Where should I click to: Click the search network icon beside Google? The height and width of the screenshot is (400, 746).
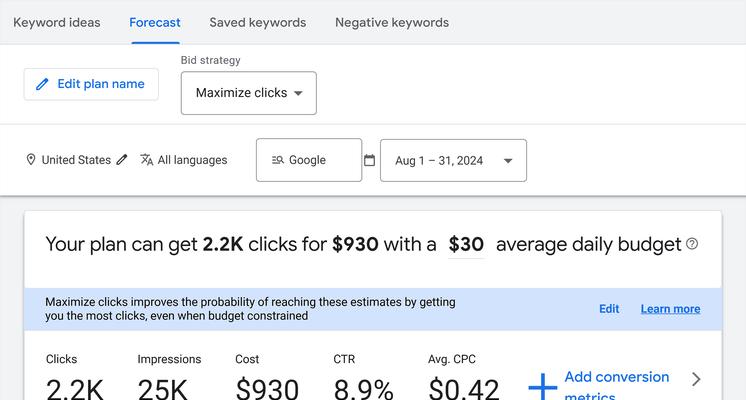click(x=278, y=160)
